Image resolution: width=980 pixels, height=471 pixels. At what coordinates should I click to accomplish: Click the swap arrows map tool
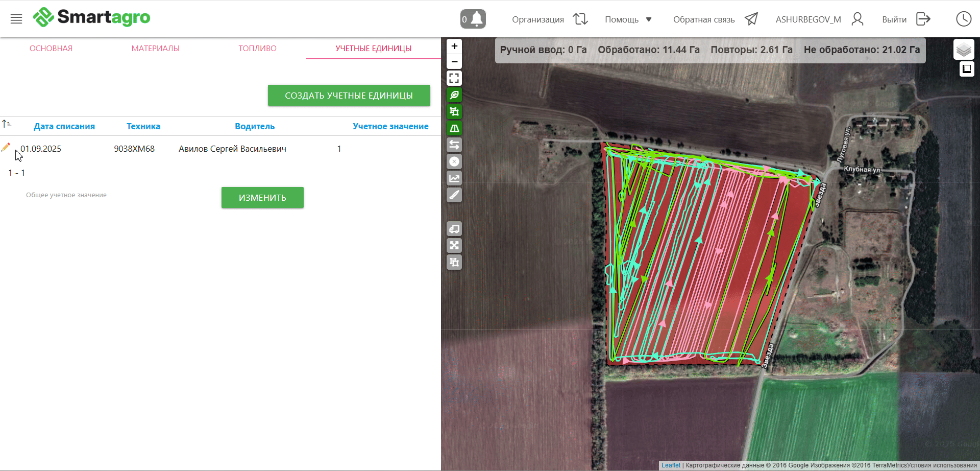point(454,145)
